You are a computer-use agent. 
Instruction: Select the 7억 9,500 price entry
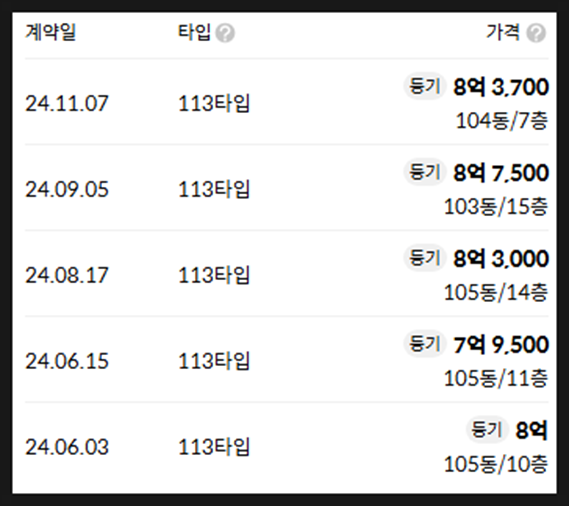pos(501,344)
